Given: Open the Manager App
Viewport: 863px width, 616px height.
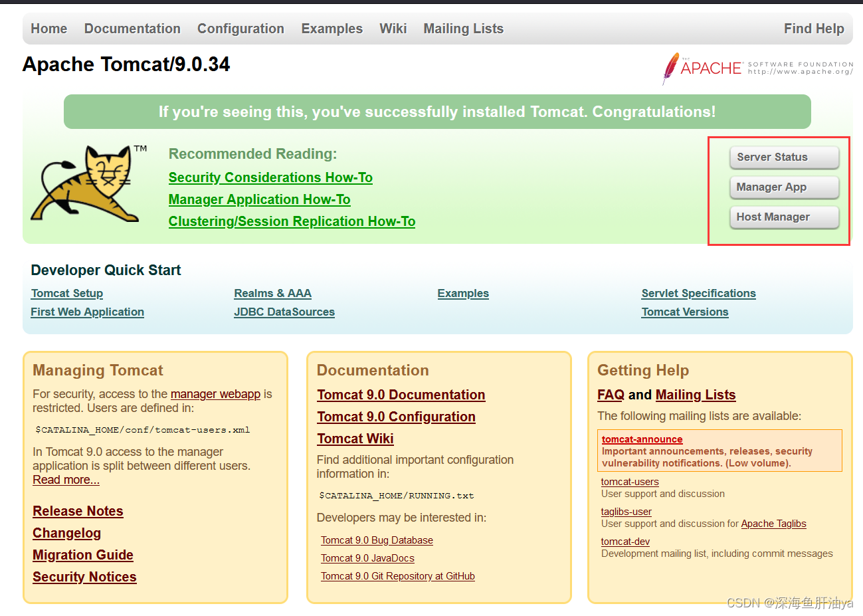Looking at the screenshot, I should pyautogui.click(x=784, y=187).
